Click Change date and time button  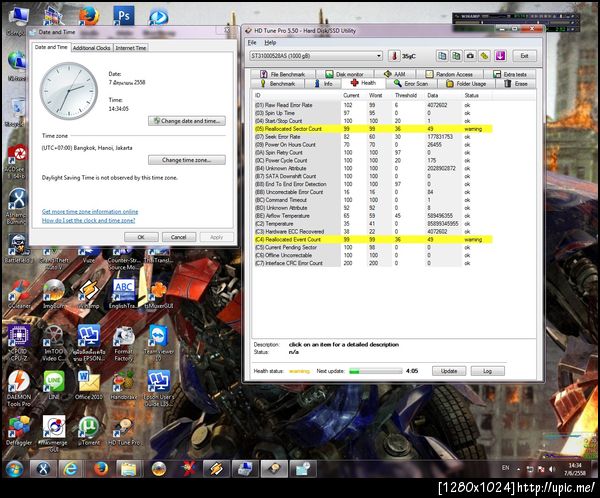tap(187, 121)
